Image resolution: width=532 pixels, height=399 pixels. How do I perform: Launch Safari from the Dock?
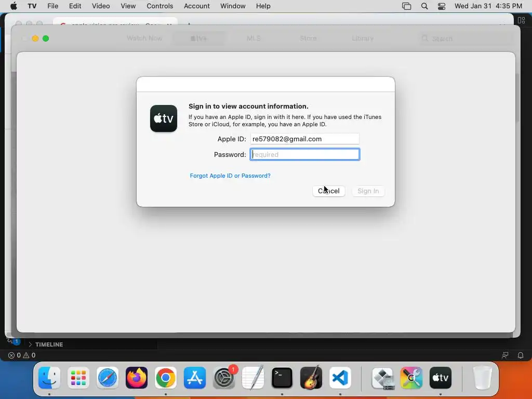(x=108, y=378)
